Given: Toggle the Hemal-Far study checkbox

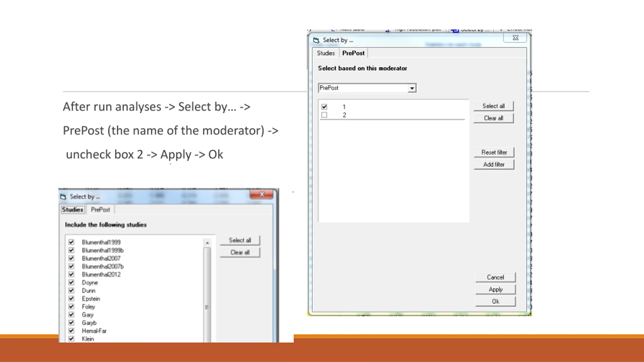Looking at the screenshot, I should point(71,331).
